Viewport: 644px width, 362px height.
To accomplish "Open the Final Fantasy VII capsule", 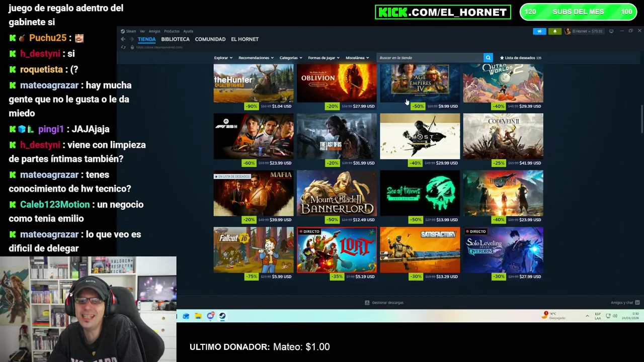I will (503, 193).
